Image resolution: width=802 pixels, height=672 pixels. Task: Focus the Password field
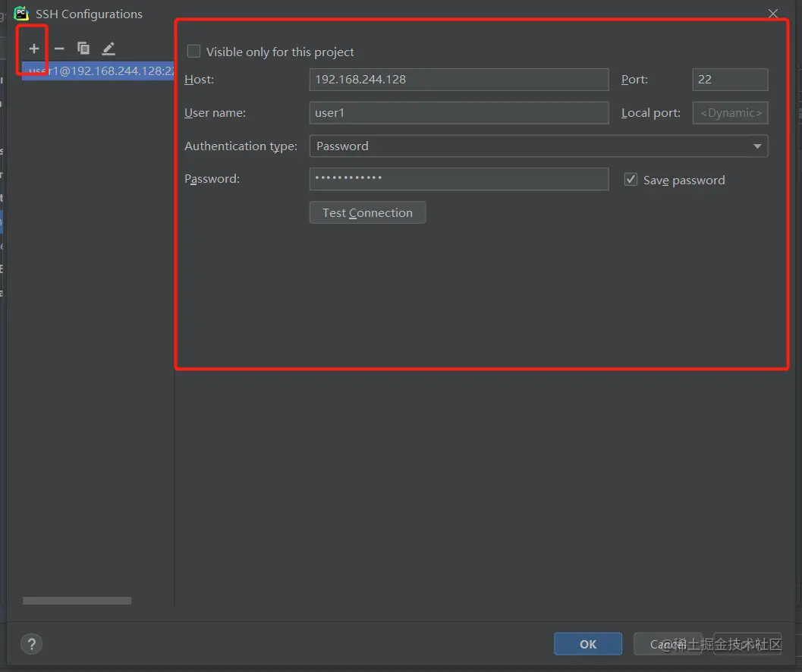(x=459, y=179)
